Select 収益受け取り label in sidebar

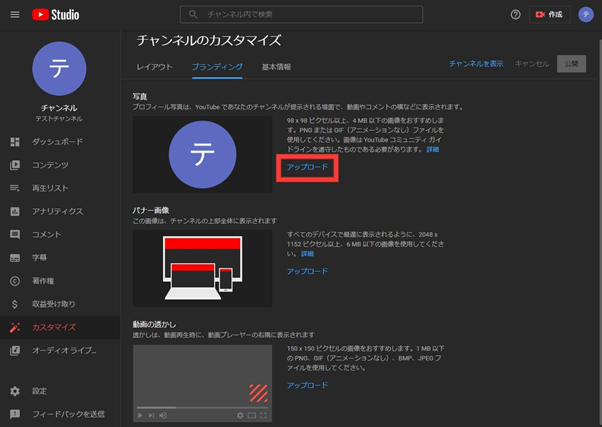pos(54,304)
